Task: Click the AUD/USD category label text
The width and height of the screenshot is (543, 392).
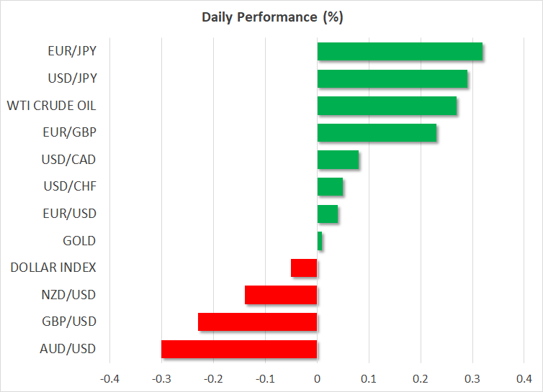Action: pos(71,349)
